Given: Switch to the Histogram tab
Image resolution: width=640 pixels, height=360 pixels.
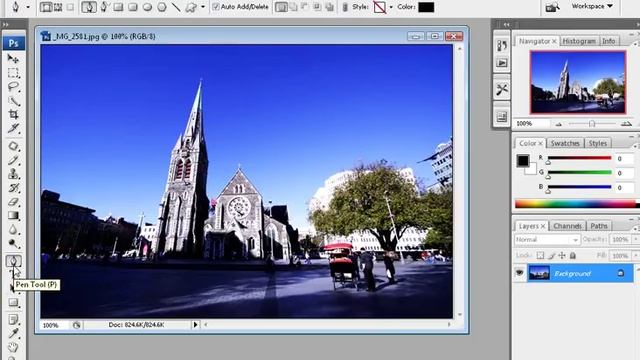Looking at the screenshot, I should 579,41.
